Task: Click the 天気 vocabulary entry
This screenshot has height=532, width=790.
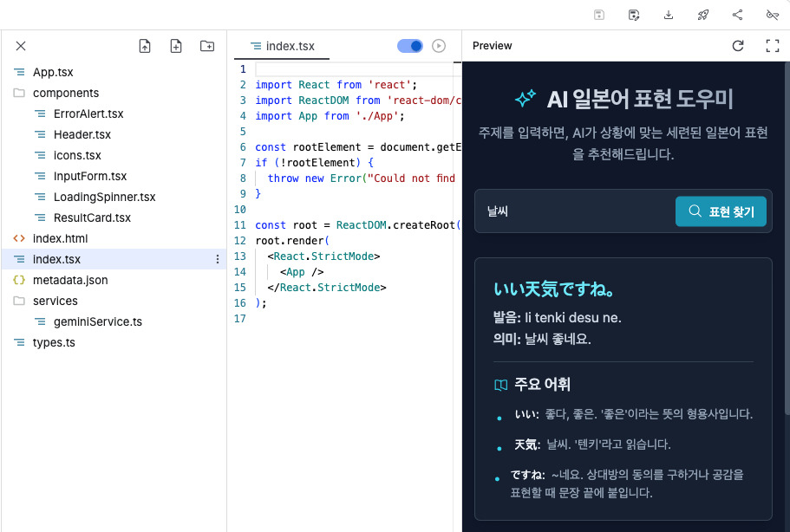Action: (592, 444)
